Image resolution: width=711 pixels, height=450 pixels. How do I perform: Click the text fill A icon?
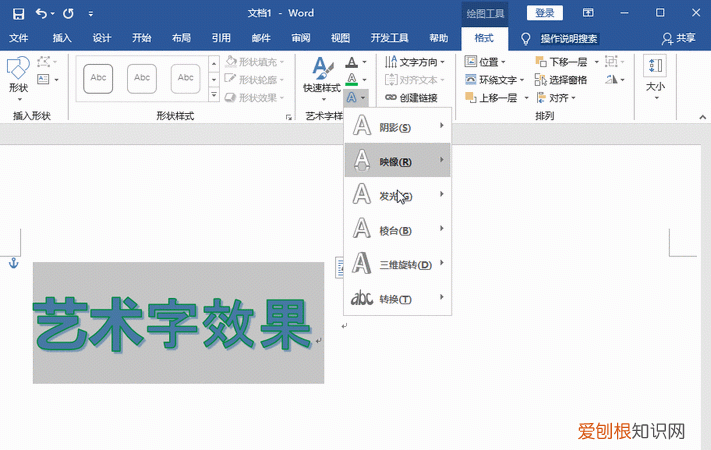351,62
